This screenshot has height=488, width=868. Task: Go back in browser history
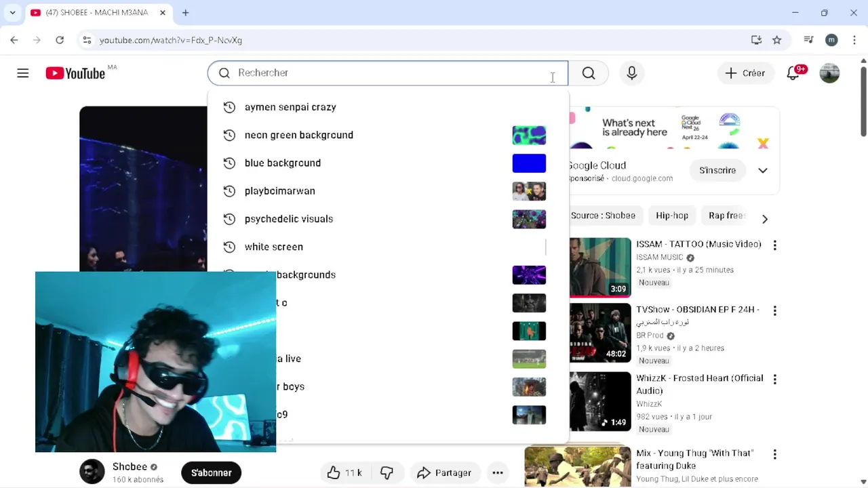pos(14,40)
